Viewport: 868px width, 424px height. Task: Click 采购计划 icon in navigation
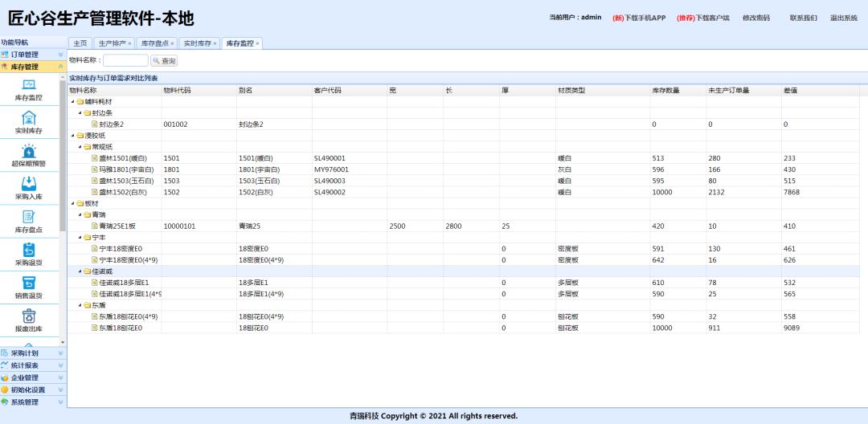5,353
